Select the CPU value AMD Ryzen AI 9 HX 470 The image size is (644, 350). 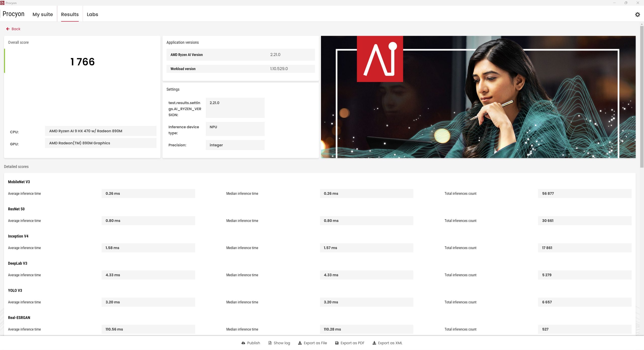(x=101, y=131)
